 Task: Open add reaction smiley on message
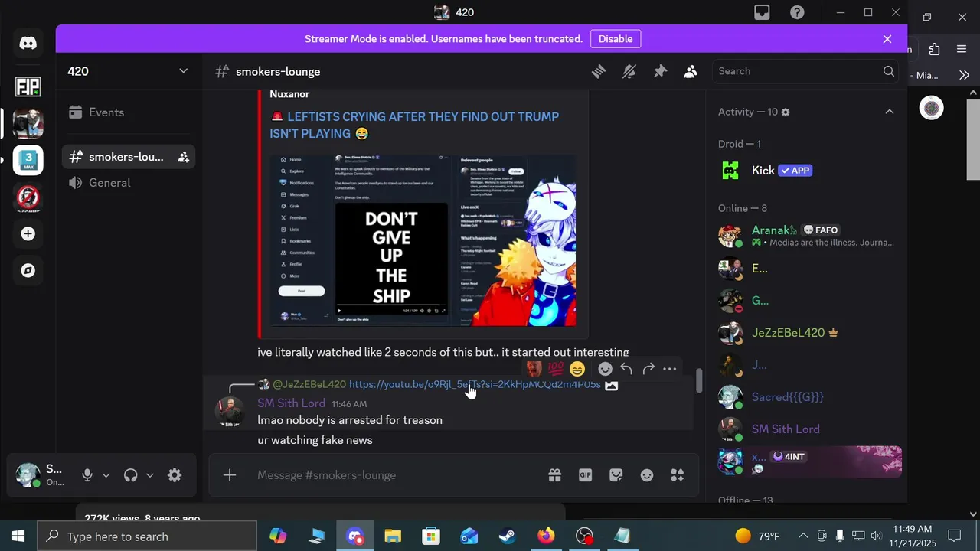(605, 369)
